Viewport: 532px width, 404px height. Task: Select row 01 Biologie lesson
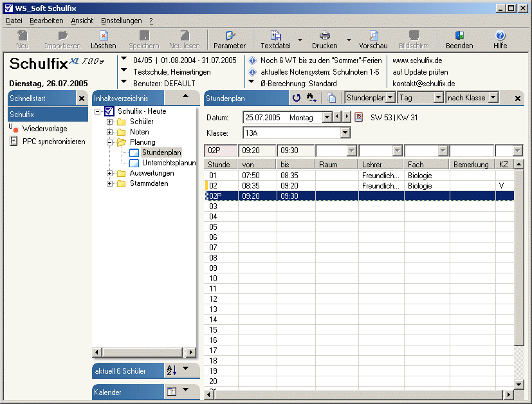click(x=359, y=176)
